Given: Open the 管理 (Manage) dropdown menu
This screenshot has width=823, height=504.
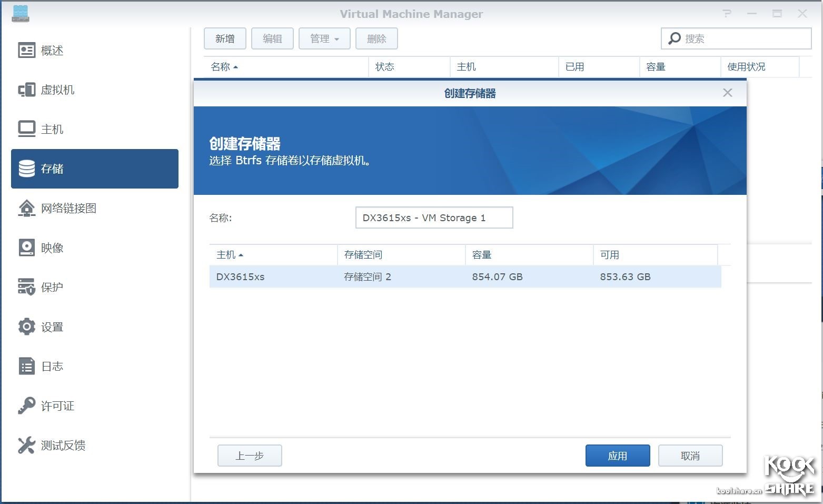Looking at the screenshot, I should pyautogui.click(x=324, y=38).
